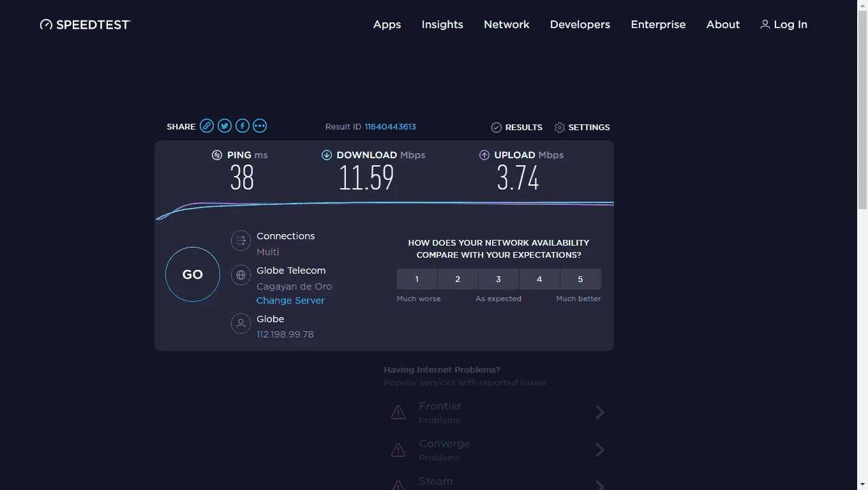
Task: Click the Much better label
Action: point(578,299)
